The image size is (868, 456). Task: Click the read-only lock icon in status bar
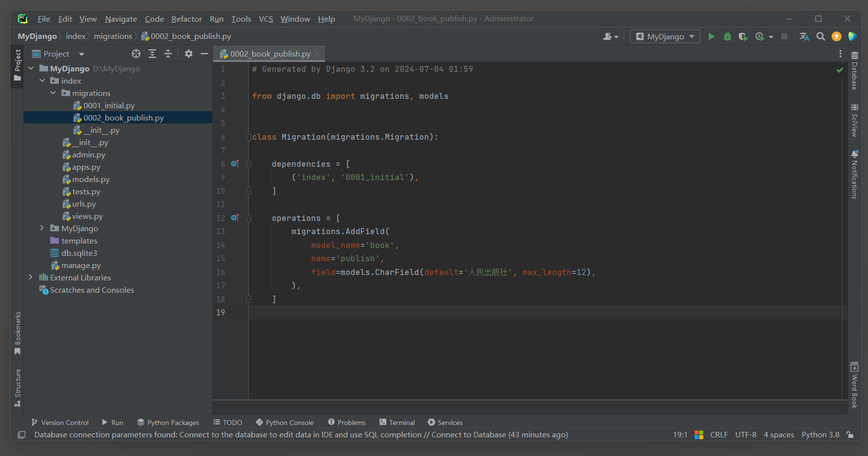pos(850,435)
